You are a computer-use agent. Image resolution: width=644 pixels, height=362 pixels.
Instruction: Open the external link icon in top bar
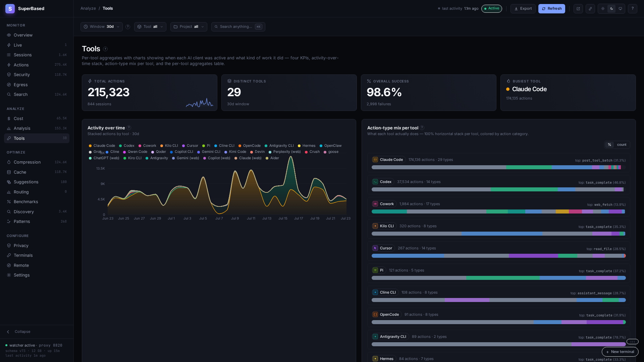[x=578, y=9]
